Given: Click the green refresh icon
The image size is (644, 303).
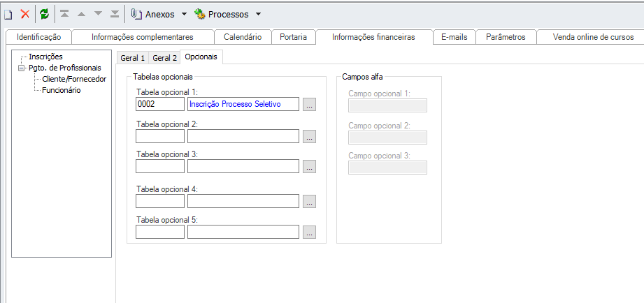Looking at the screenshot, I should point(44,14).
